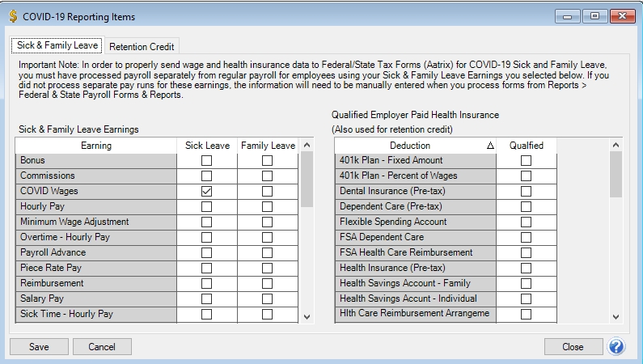643x364 pixels.
Task: Click earnings list scroll down arrow
Action: [307, 317]
